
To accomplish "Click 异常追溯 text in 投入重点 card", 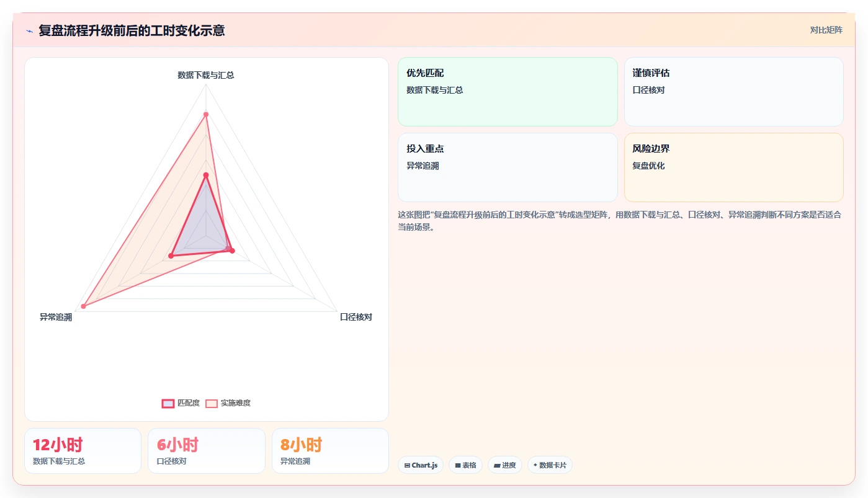I will [x=423, y=166].
